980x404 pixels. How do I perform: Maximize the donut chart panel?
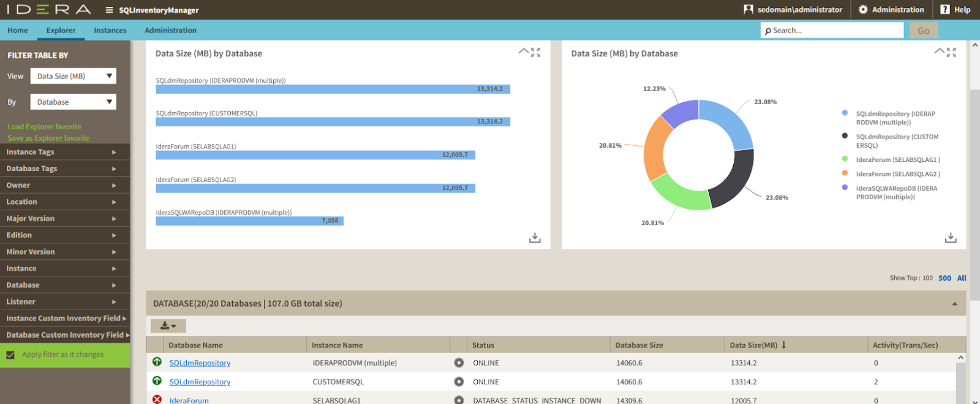[x=951, y=53]
